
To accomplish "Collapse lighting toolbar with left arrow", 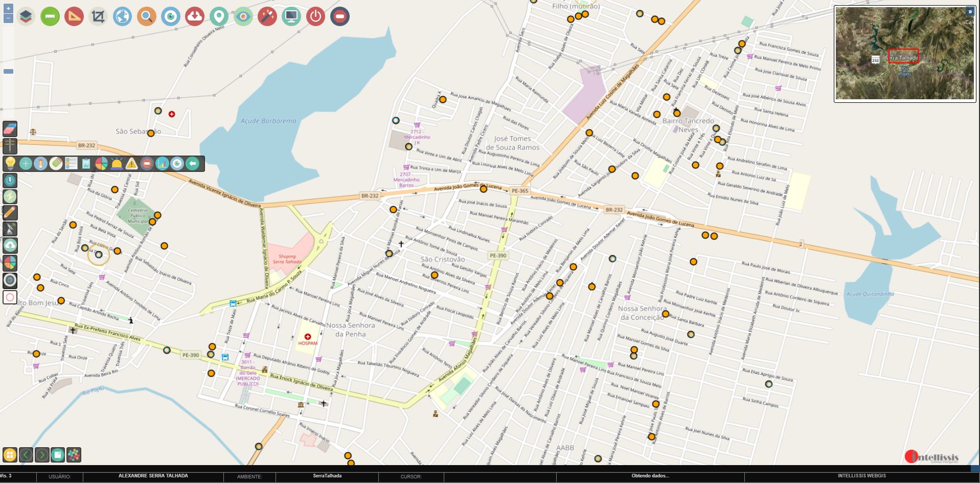I will click(x=192, y=164).
